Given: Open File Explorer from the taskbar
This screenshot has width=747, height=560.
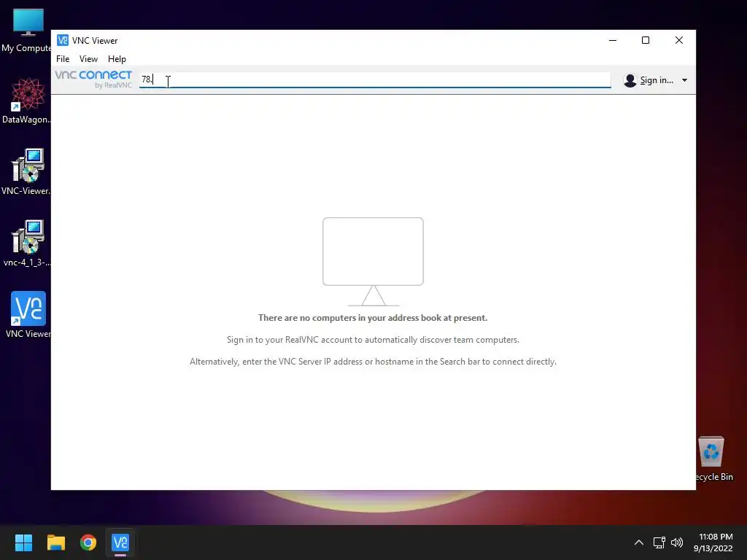Looking at the screenshot, I should (55, 542).
